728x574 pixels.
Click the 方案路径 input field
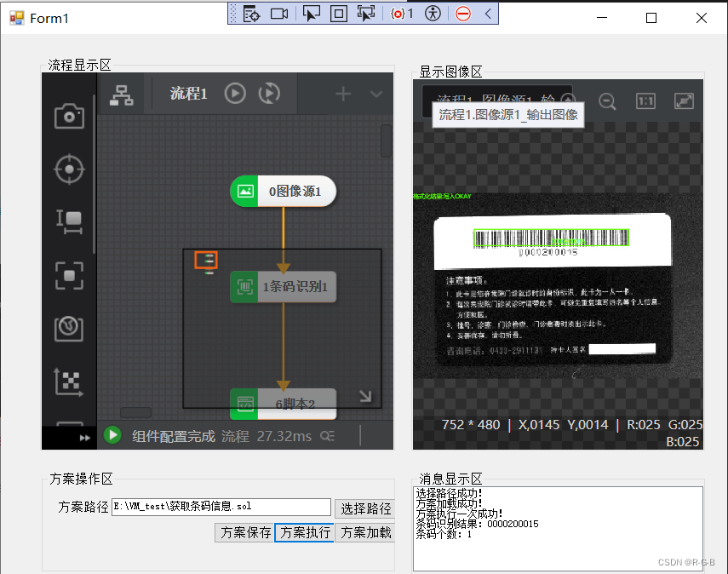coord(221,507)
